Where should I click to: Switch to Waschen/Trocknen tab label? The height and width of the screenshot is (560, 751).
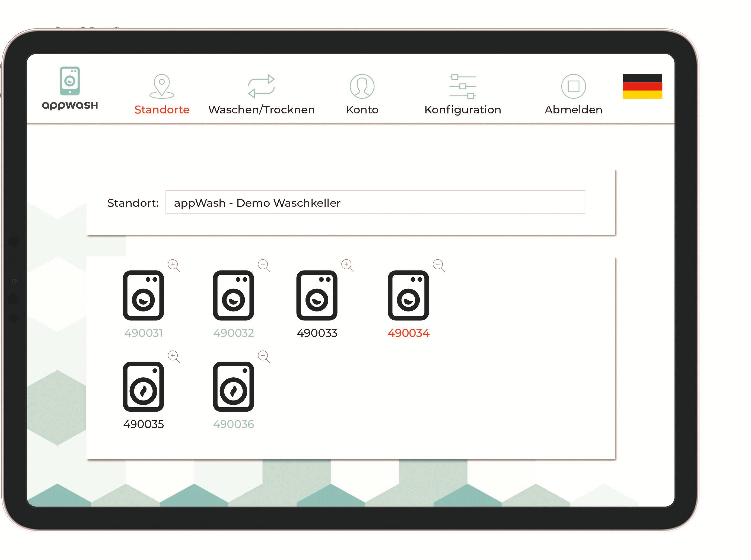pos(261,110)
